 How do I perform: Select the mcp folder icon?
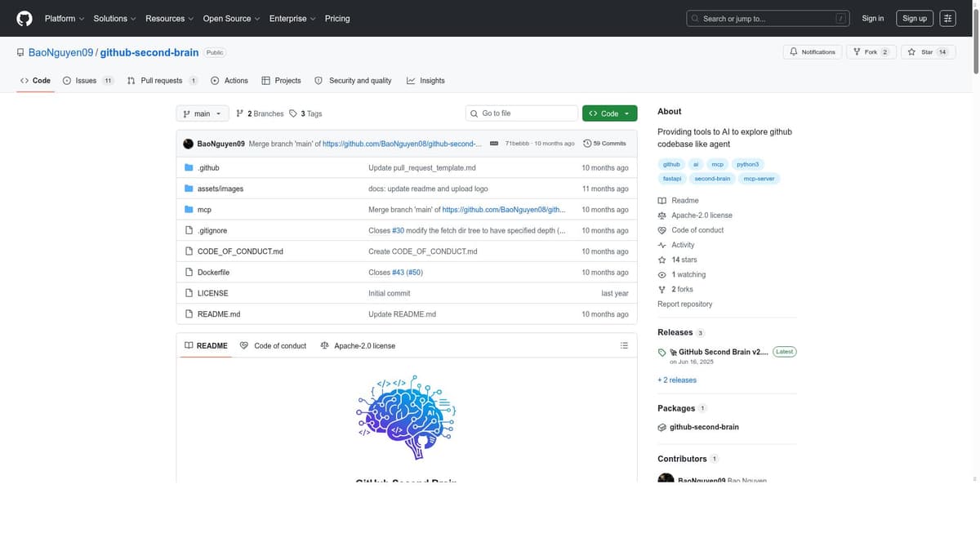pos(188,208)
